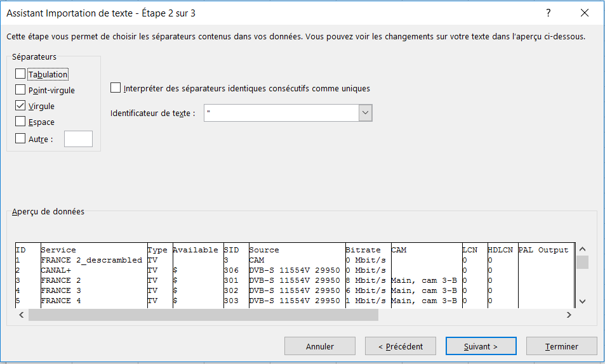Click the SID column header in preview
Image resolution: width=605 pixels, height=364 pixels.
[x=232, y=250]
